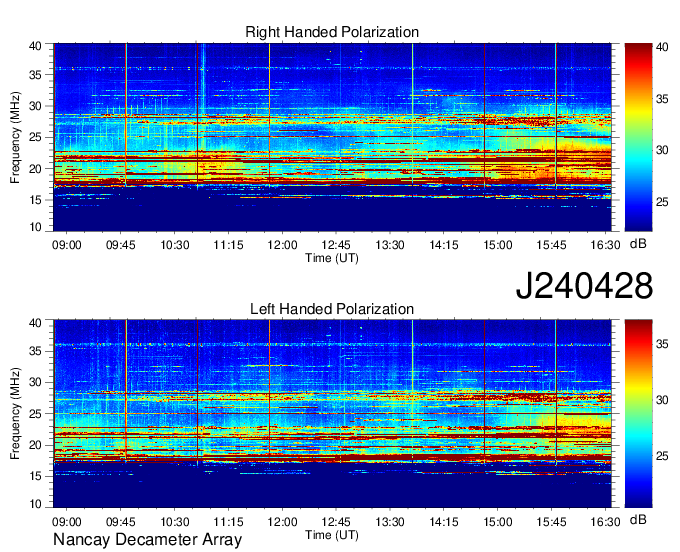Click the Nancay Decameter Array caption

point(147,540)
